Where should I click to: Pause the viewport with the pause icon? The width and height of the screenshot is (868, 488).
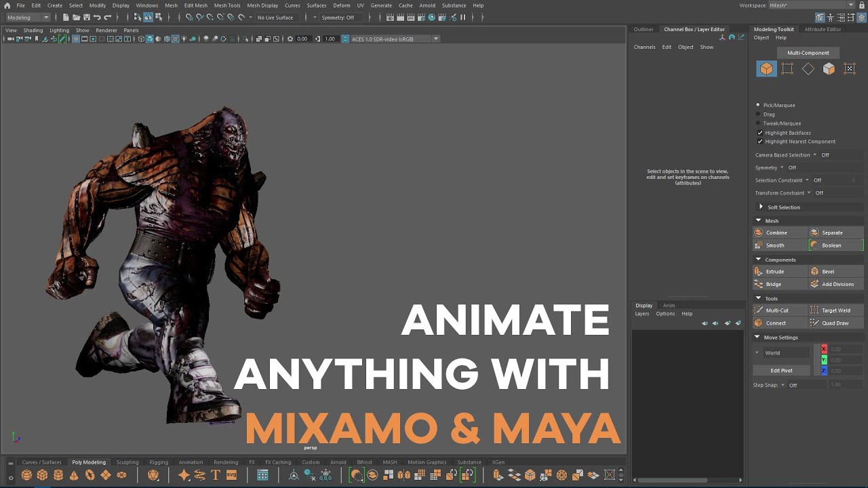point(463,17)
